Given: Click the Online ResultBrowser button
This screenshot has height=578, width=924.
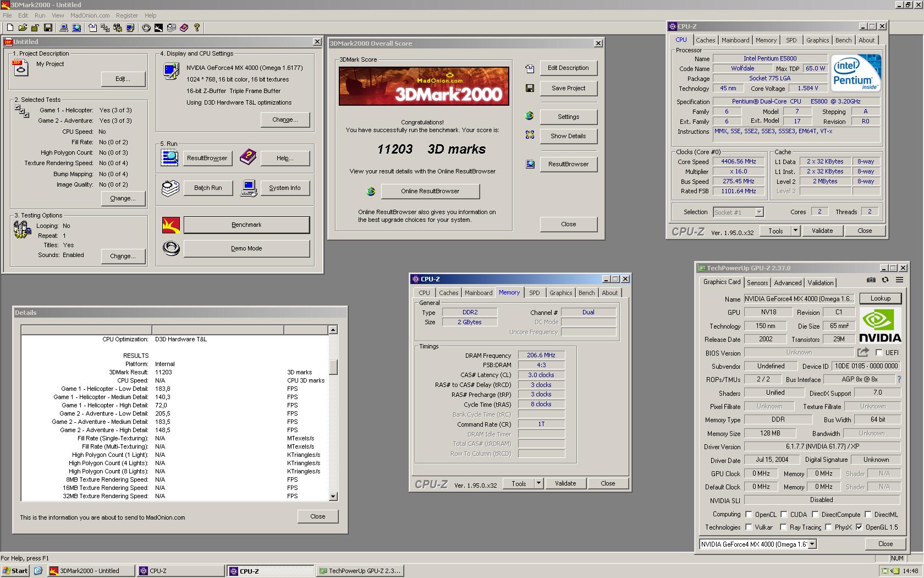Looking at the screenshot, I should 430,191.
